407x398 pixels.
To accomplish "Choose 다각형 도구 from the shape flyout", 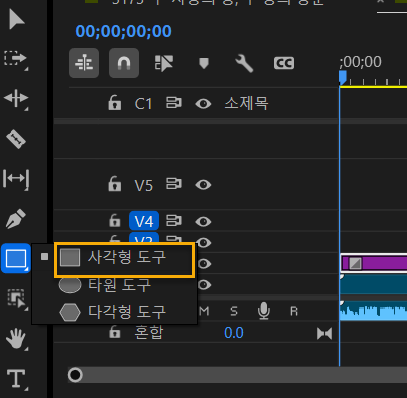I will tap(114, 312).
